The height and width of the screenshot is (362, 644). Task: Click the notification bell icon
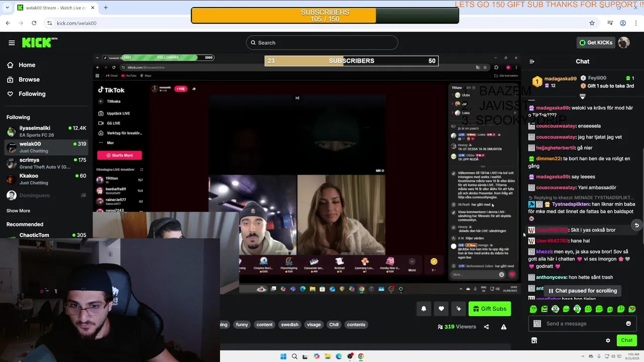424,309
